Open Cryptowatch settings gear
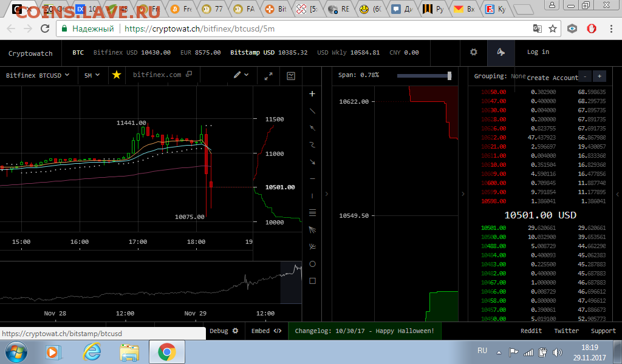Image resolution: width=622 pixels, height=364 pixels. point(473,52)
